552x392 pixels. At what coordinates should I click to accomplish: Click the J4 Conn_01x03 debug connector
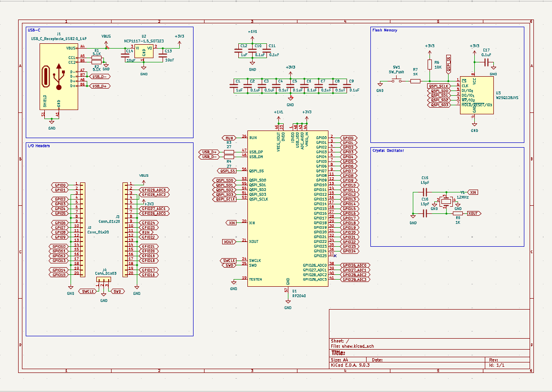(x=104, y=281)
